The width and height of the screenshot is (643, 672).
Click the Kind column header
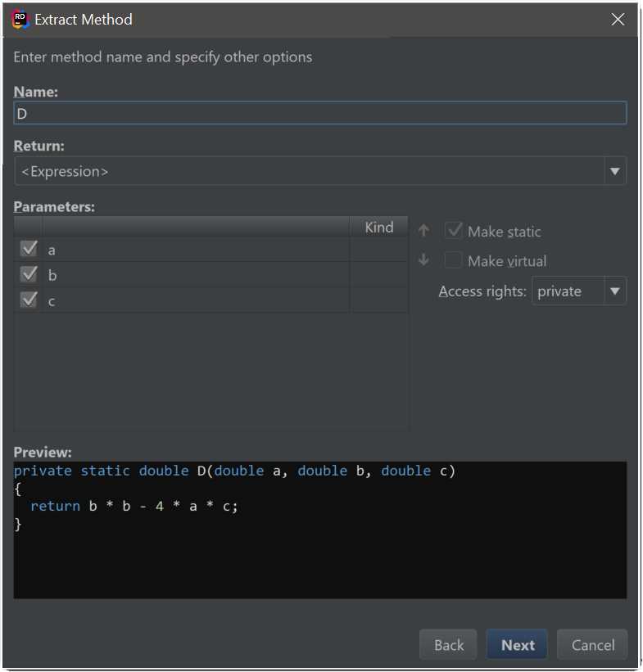378,228
